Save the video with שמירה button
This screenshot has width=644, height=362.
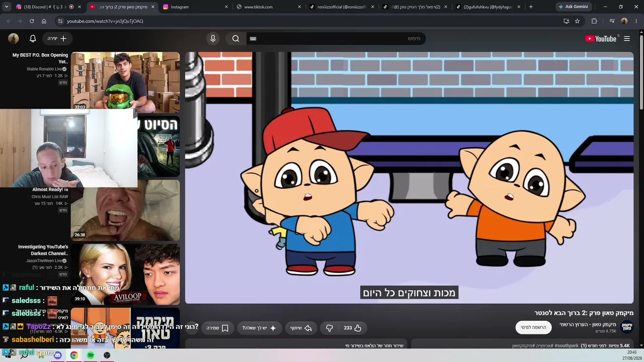coord(218,328)
